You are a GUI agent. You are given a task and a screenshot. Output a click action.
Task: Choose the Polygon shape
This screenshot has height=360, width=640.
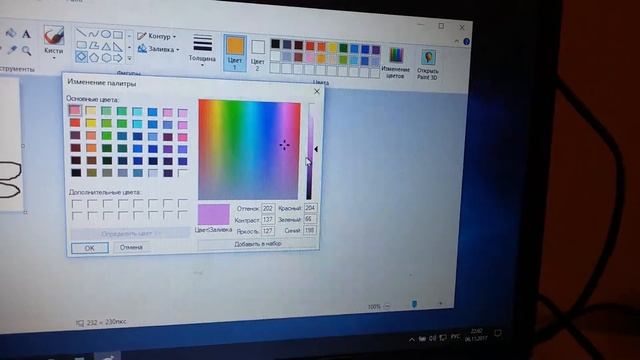[x=94, y=45]
